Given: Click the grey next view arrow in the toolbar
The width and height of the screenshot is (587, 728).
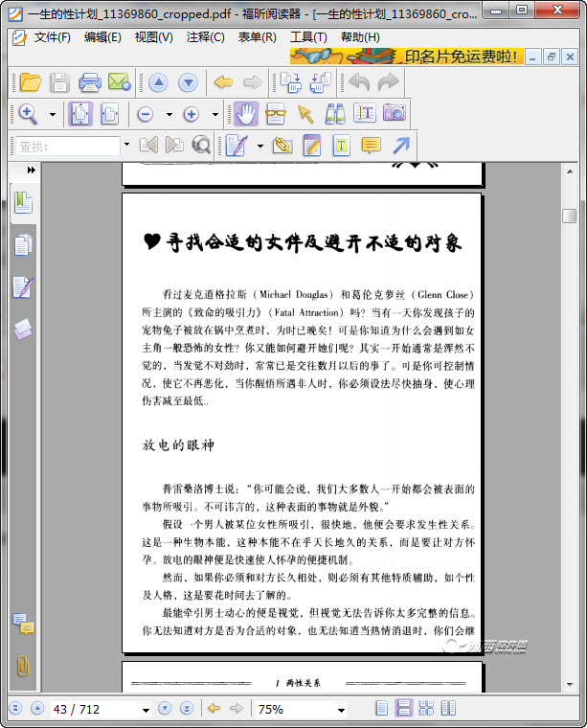Looking at the screenshot, I should (253, 82).
